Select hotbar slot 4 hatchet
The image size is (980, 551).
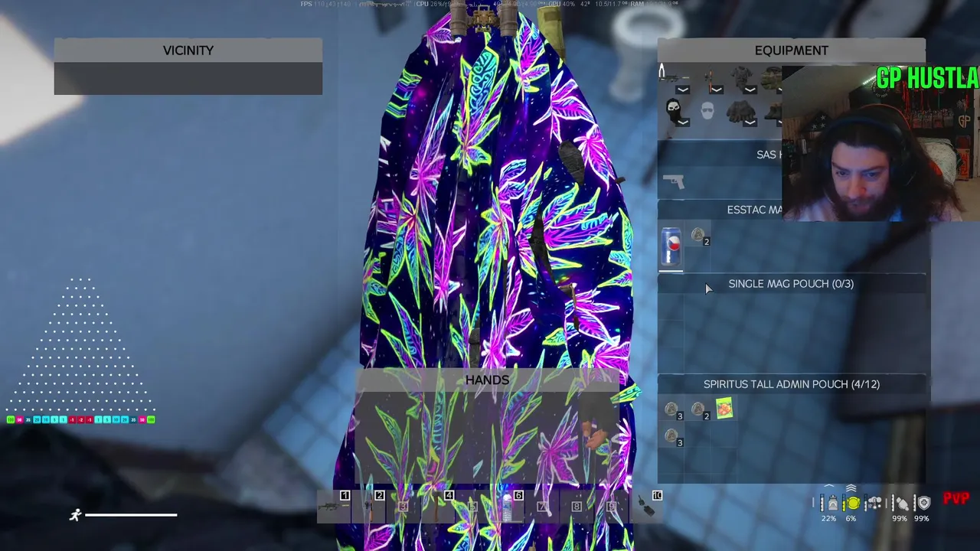click(x=438, y=507)
